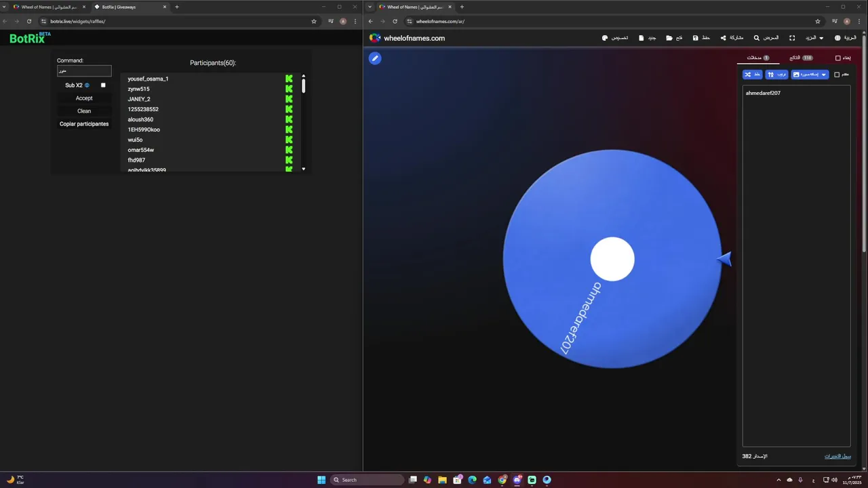Toggle the Advanced checkbox in entries panel
Screen dimensions: 868x488
tap(837, 75)
